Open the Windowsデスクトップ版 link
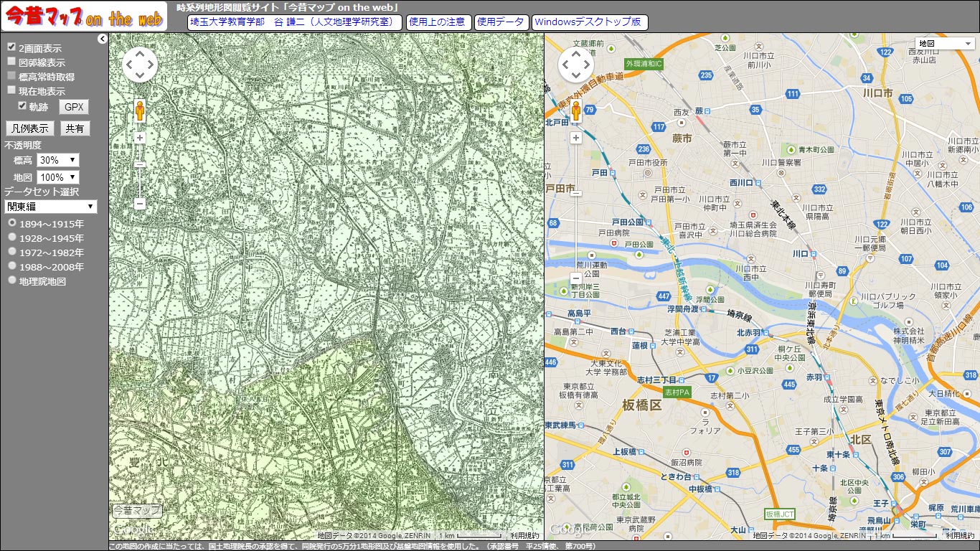 [x=590, y=22]
